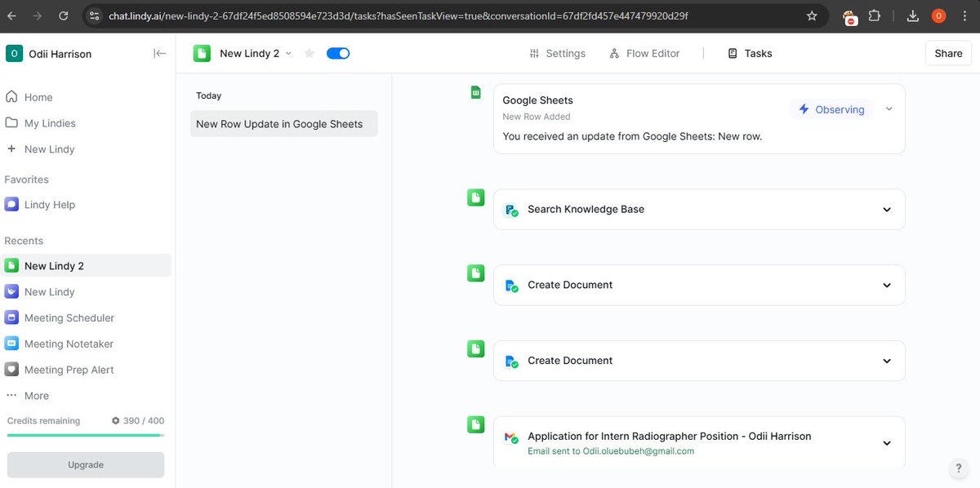
Task: Click the red extension icon in toolbar
Action: click(x=850, y=16)
